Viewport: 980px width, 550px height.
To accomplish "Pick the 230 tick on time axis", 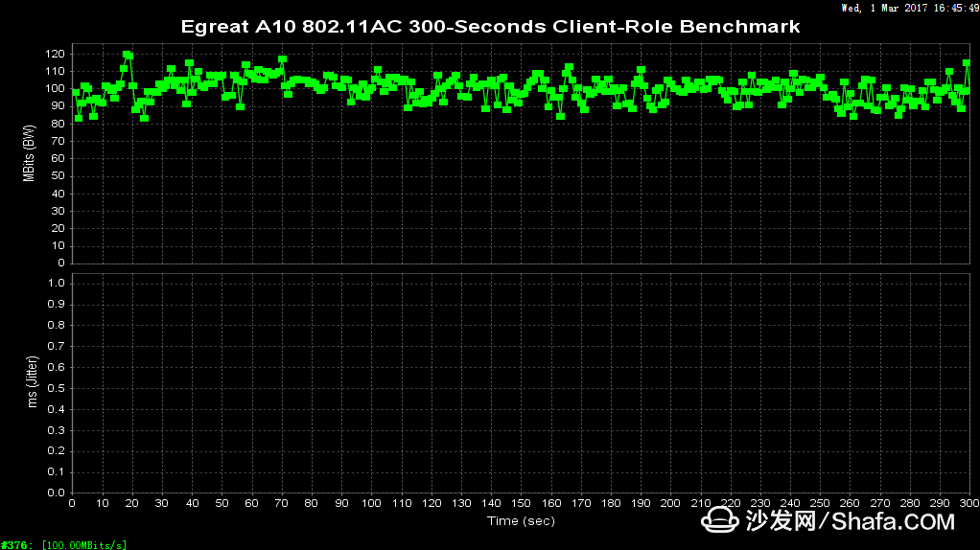I will point(760,503).
